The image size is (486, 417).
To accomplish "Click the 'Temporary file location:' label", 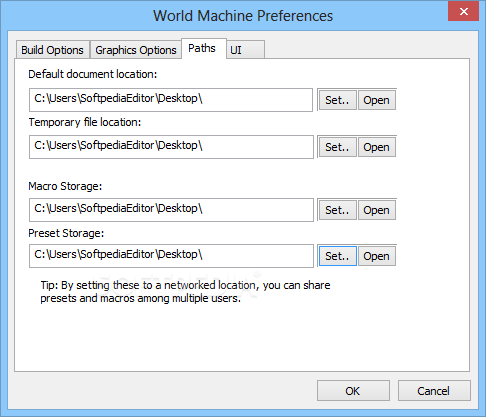I will pos(85,122).
